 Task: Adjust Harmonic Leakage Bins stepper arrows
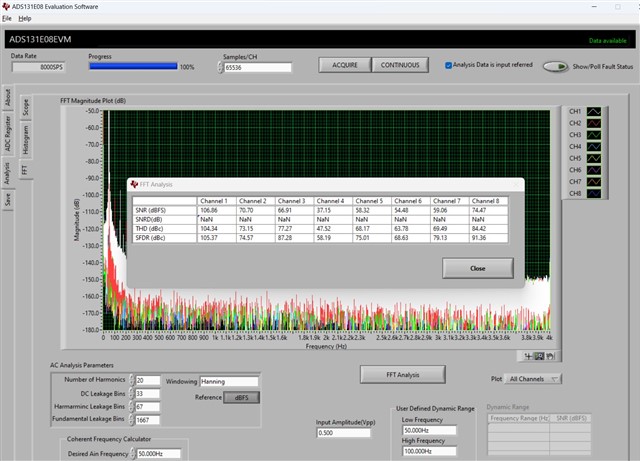point(132,407)
